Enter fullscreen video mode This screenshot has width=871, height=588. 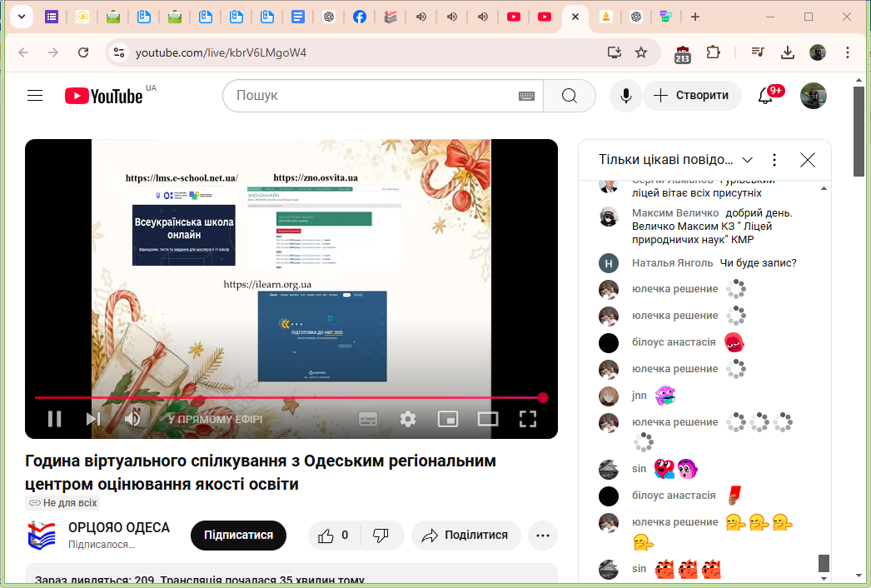coord(528,419)
